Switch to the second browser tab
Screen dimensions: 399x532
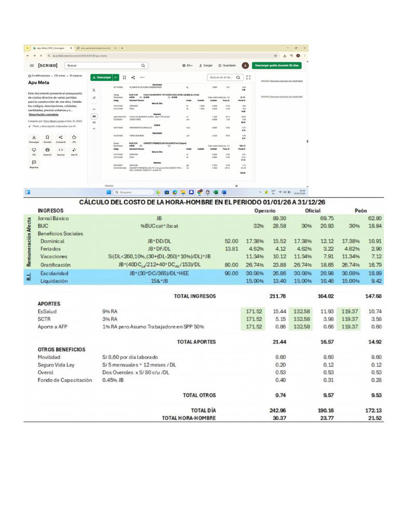click(96, 48)
